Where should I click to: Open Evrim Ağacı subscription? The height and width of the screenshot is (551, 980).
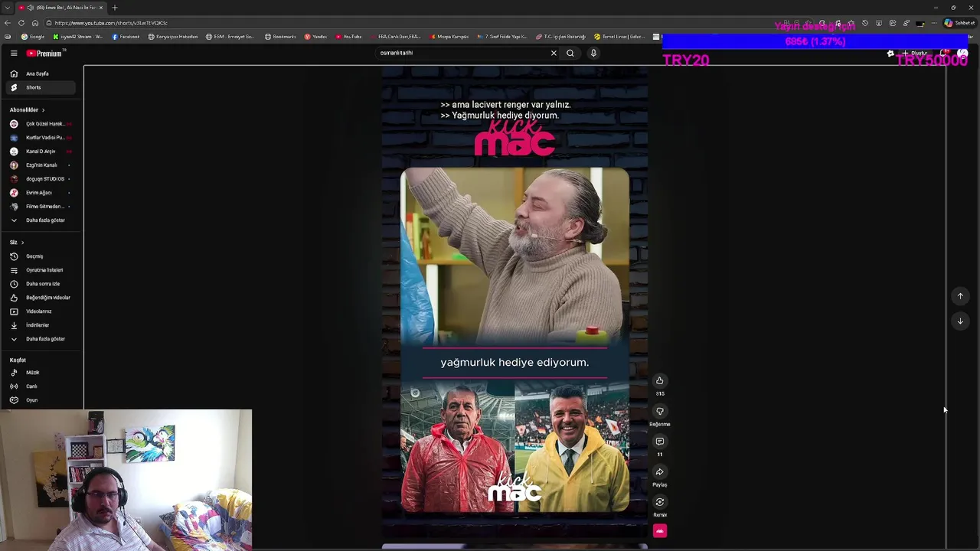pyautogui.click(x=41, y=193)
